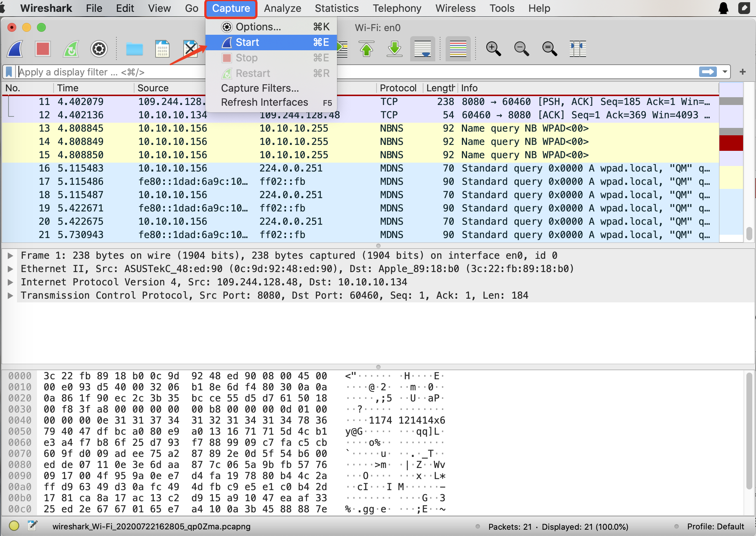Click Refresh Interfaces menu entry
This screenshot has height=536, width=756.
tap(265, 102)
